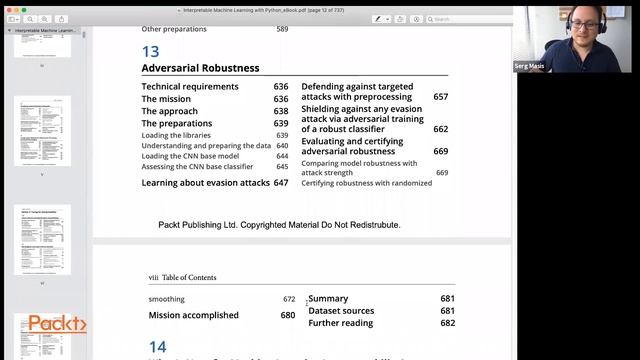Select the highlight pen tool
This screenshot has height=360, width=640.
point(378,19)
